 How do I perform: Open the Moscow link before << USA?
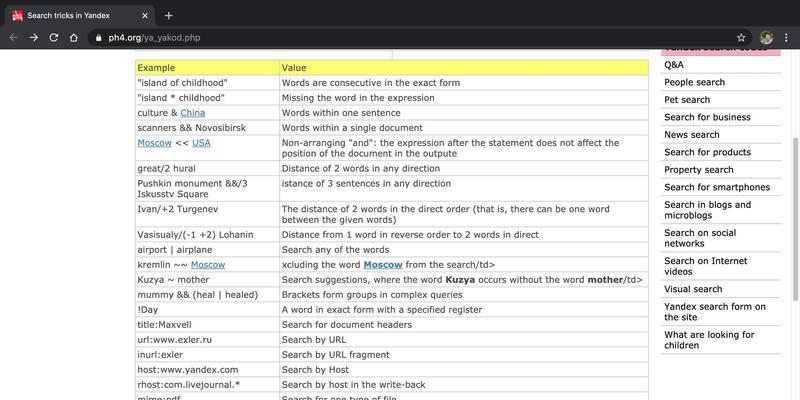coord(155,143)
